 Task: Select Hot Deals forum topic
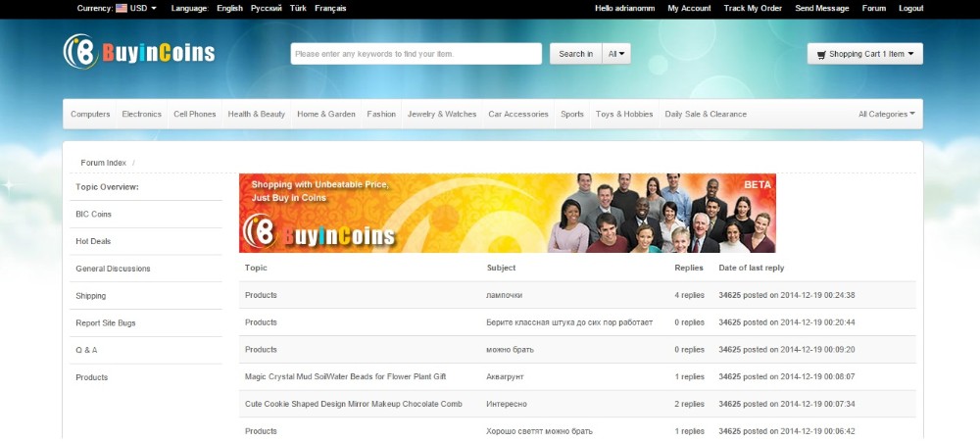93,241
